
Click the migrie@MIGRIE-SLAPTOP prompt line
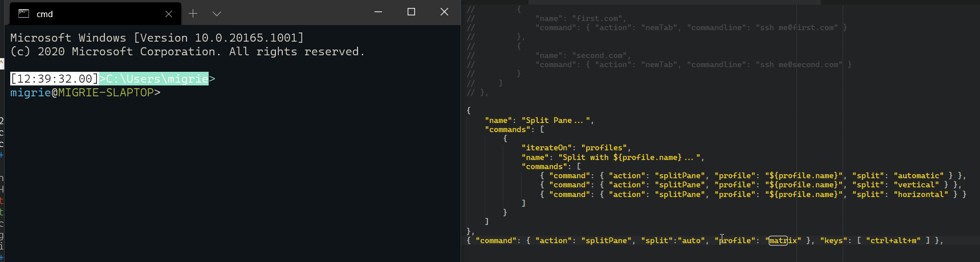pyautogui.click(x=86, y=92)
